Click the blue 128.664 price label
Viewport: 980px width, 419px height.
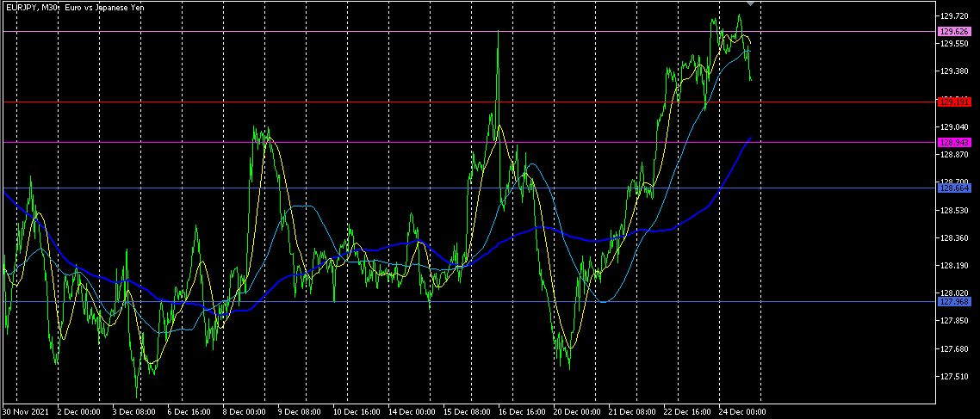[x=954, y=188]
